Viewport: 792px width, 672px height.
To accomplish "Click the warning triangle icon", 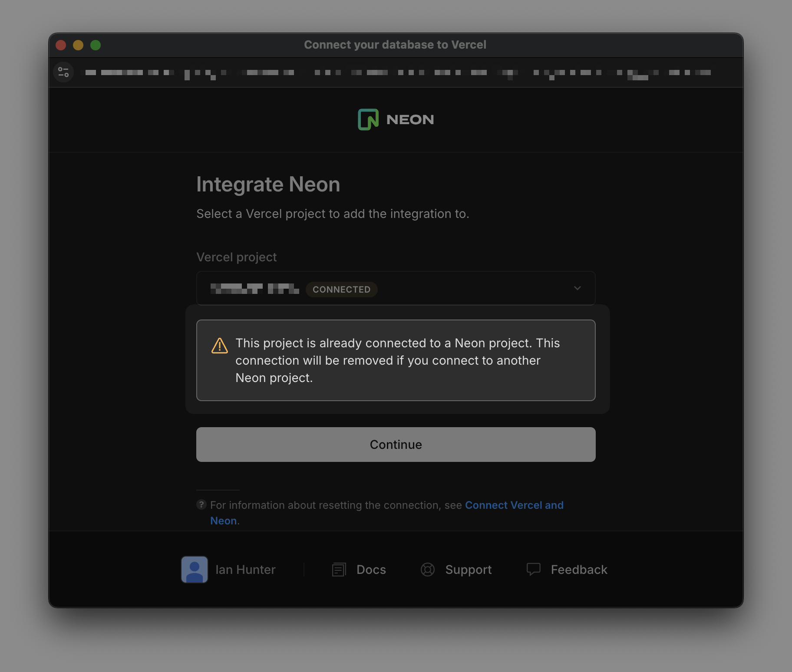I will [220, 346].
